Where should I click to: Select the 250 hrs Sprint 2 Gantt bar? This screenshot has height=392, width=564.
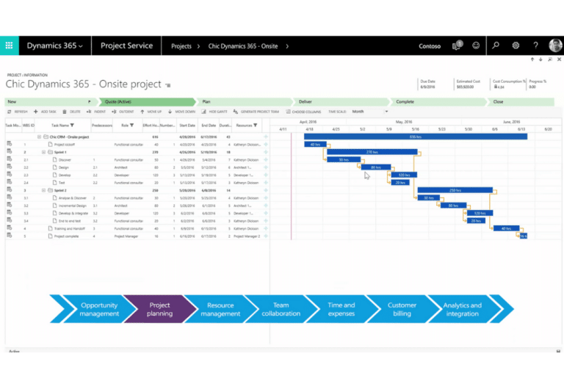455,190
